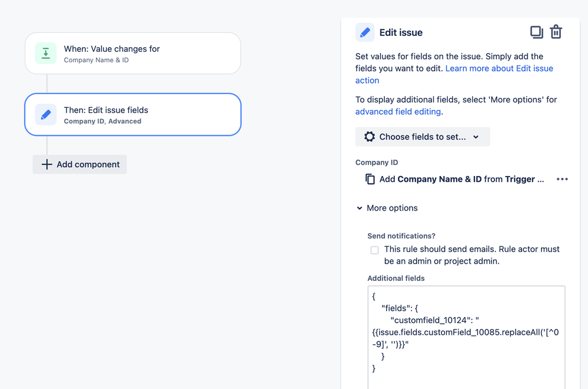Image resolution: width=588 pixels, height=389 pixels.
Task: Click the plus icon on Add component
Action: (x=46, y=164)
